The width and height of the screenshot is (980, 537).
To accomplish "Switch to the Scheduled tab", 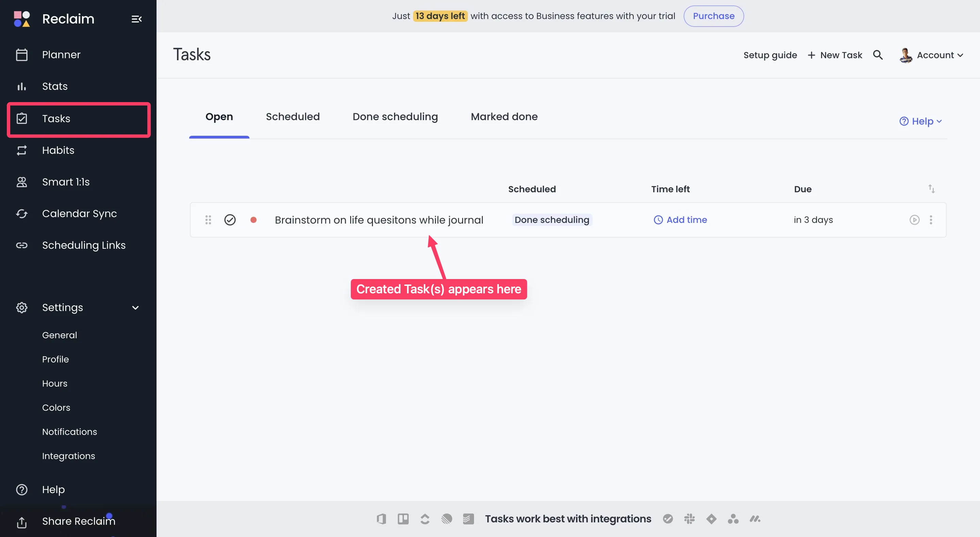I will [293, 117].
